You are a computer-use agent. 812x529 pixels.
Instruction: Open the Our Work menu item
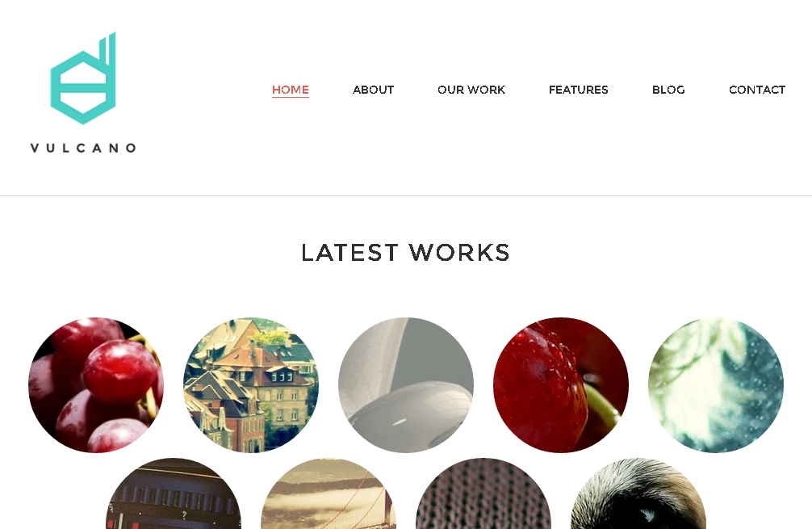(x=471, y=90)
